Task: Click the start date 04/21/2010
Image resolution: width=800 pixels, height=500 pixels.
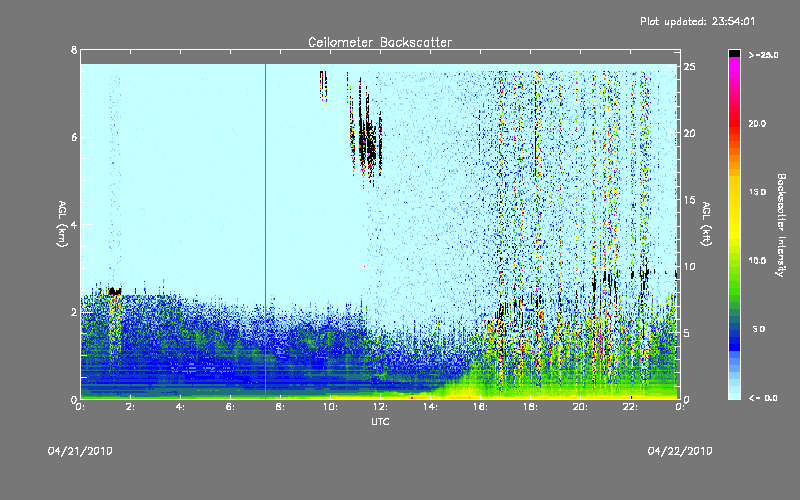Action: [80, 451]
